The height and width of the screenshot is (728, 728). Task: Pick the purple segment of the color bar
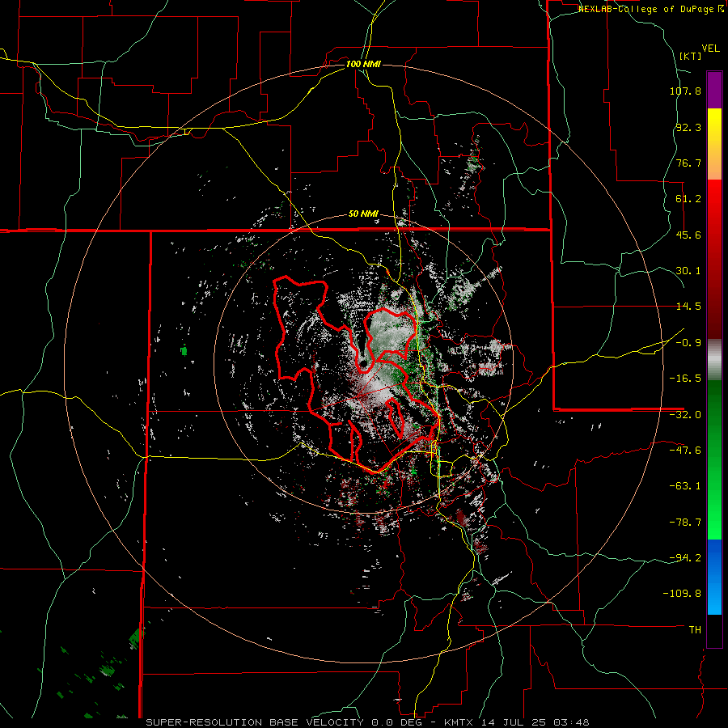point(714,91)
